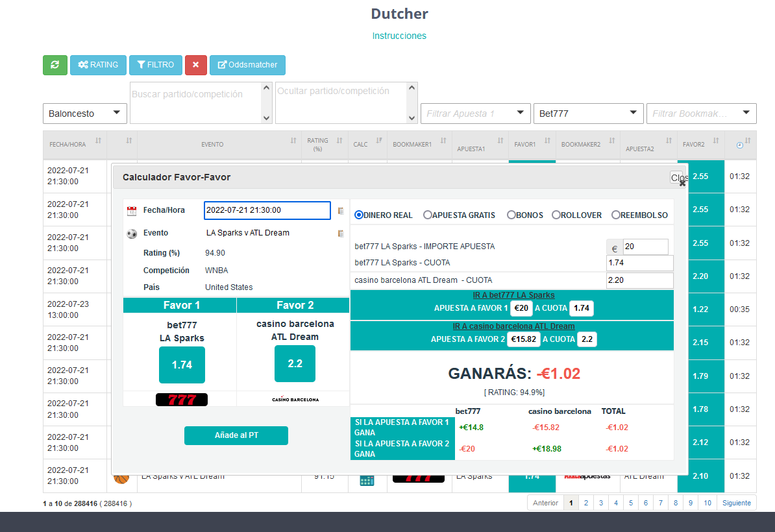Go to page 3 in pagination
Image resolution: width=775 pixels, height=532 pixels.
pos(601,503)
